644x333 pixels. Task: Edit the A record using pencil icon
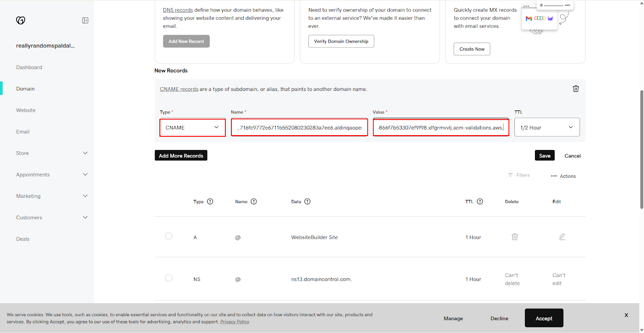562,237
